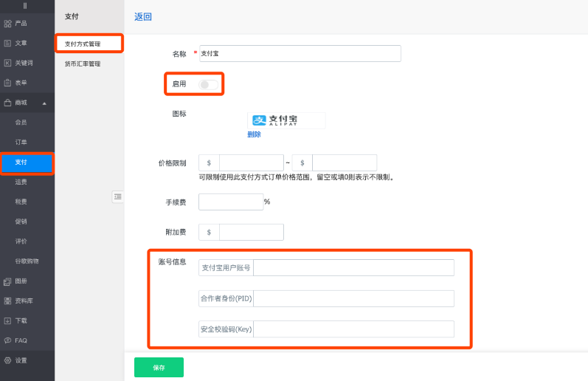The image size is (588, 381).
Task: Click the 下载 download icon
Action: (7, 321)
